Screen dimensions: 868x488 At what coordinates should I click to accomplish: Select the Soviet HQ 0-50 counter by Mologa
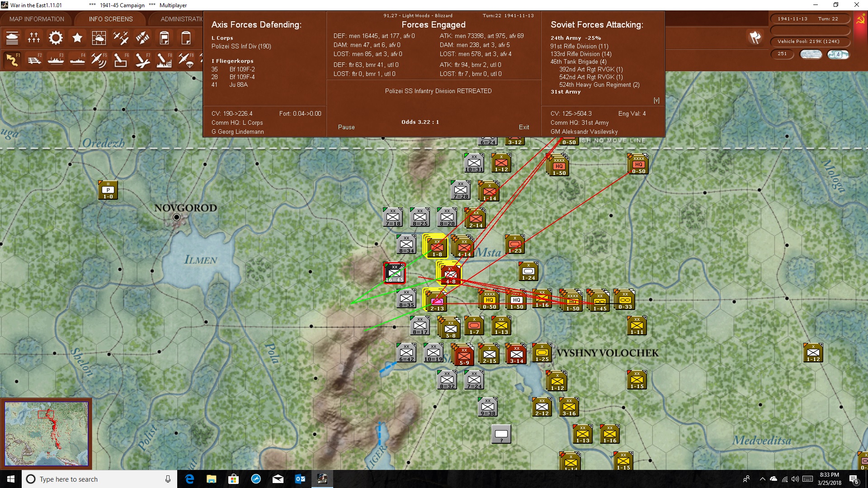[638, 164]
